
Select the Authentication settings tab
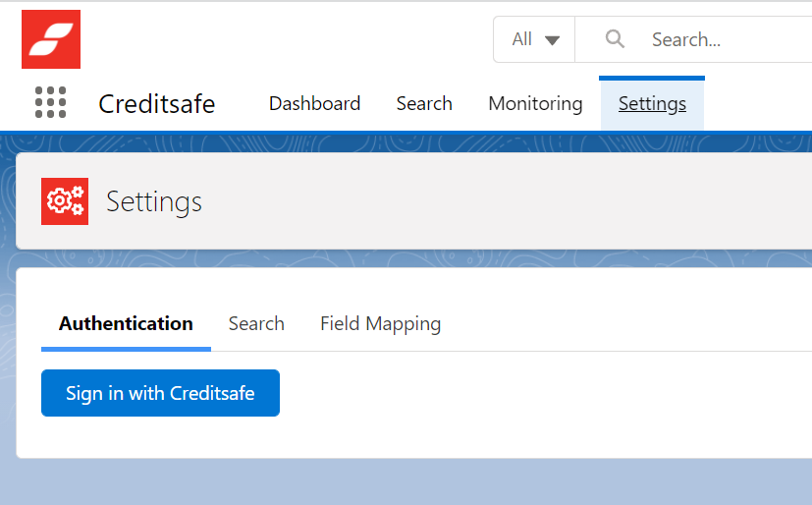(x=126, y=323)
